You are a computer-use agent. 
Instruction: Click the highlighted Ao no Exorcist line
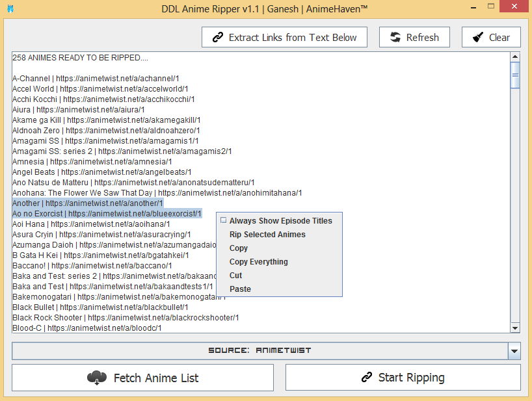point(107,214)
